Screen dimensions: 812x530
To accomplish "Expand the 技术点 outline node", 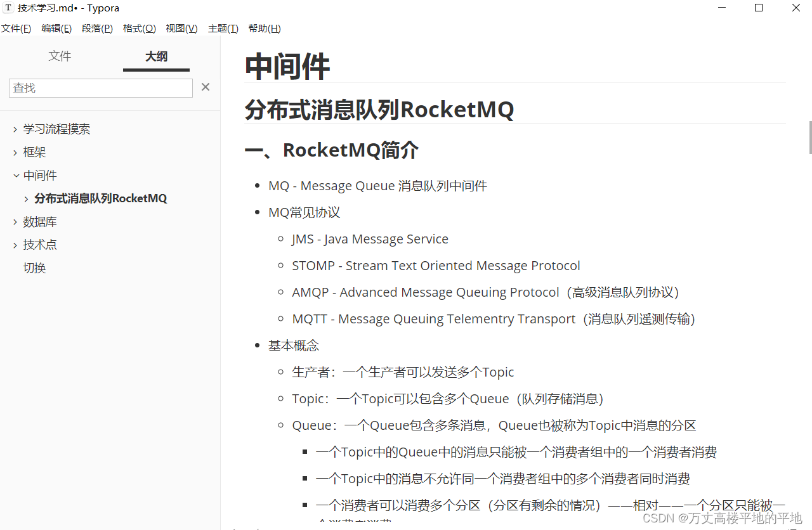I will coord(15,245).
